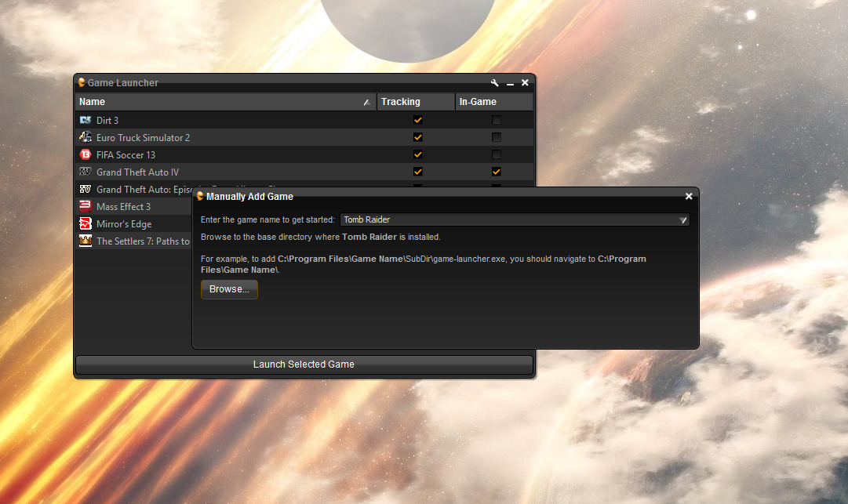The image size is (848, 504).
Task: Disable Tracking for Dirt 3
Action: tap(417, 120)
